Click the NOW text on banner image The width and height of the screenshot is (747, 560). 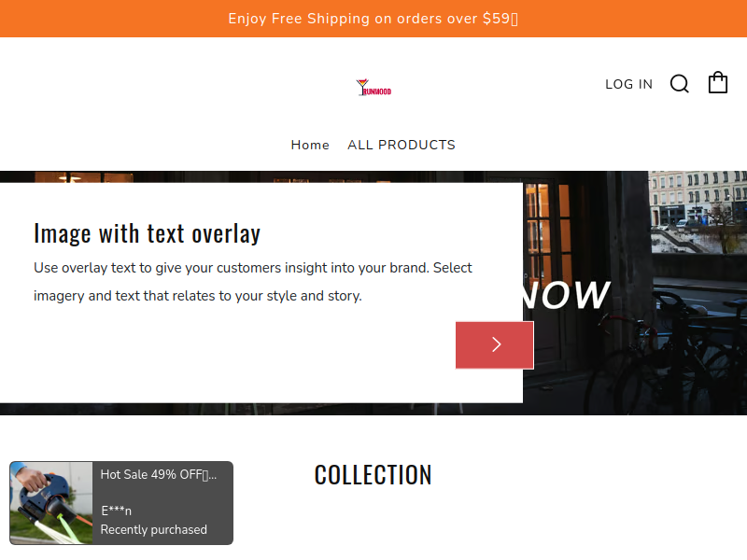[567, 295]
